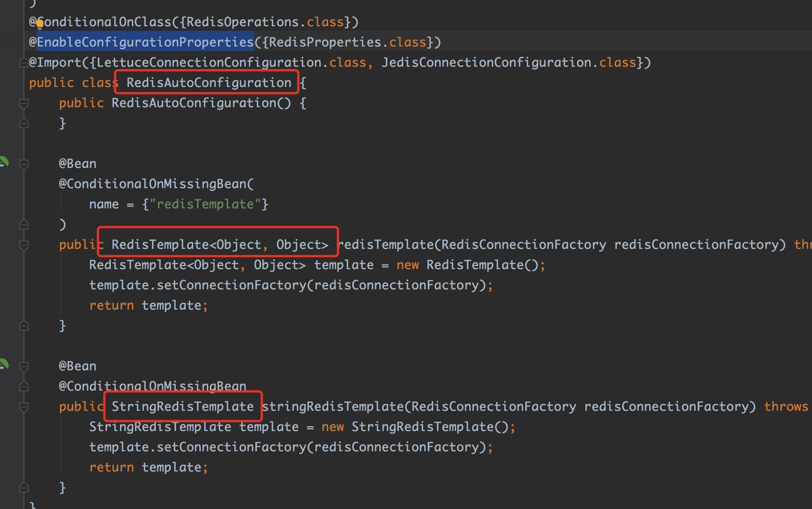
Task: Fold the RedisAutoConfiguration() constructor opening line
Action: click(x=24, y=103)
